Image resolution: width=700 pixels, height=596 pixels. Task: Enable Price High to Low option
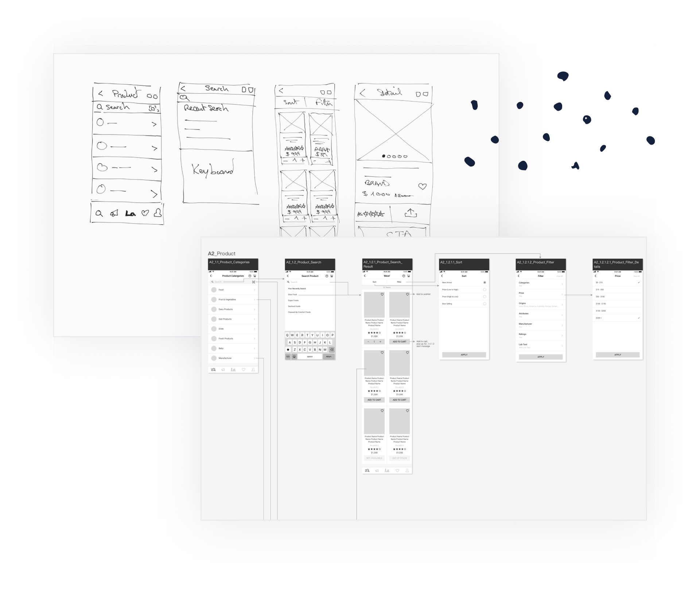click(485, 297)
